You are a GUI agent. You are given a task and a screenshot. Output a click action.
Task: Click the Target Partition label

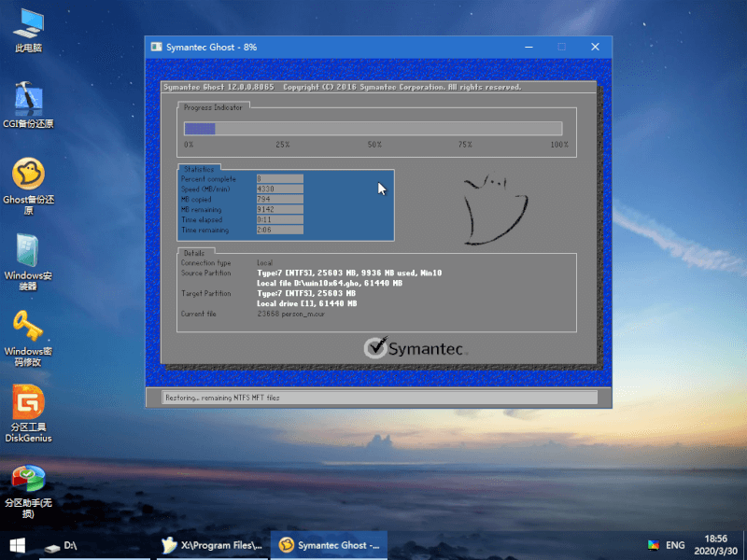pyautogui.click(x=205, y=293)
